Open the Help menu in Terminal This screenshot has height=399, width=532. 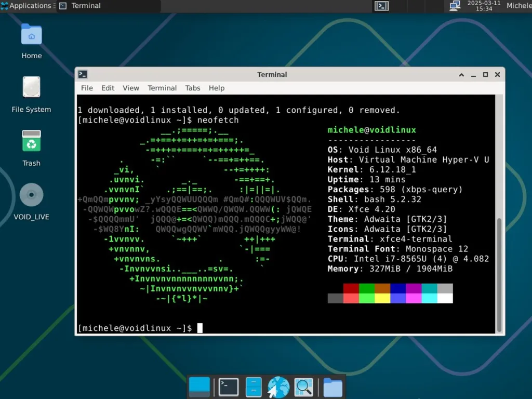pos(217,88)
